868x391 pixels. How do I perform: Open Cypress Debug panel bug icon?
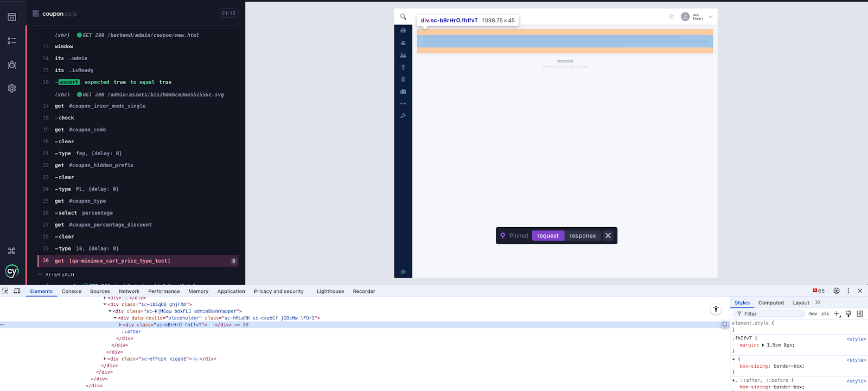(x=12, y=65)
